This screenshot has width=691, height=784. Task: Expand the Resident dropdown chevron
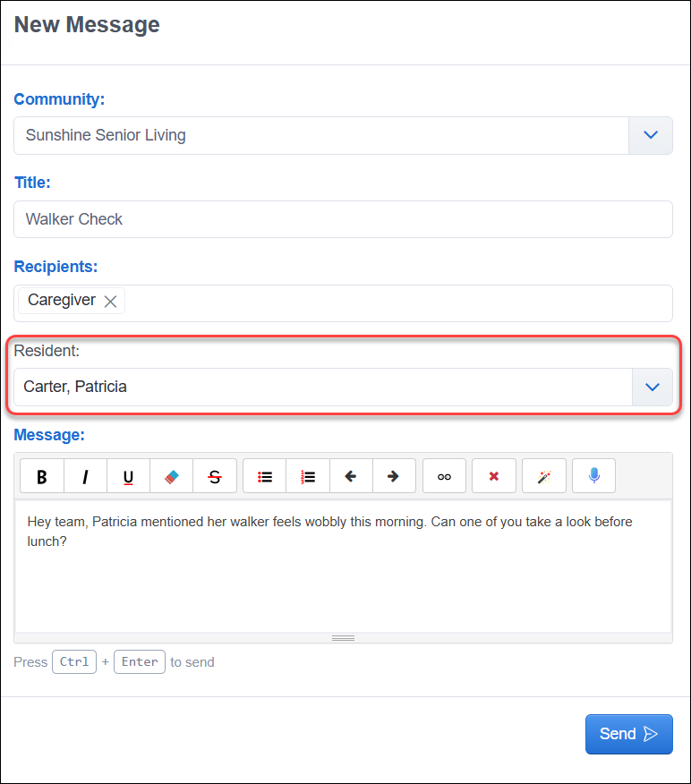coord(652,387)
